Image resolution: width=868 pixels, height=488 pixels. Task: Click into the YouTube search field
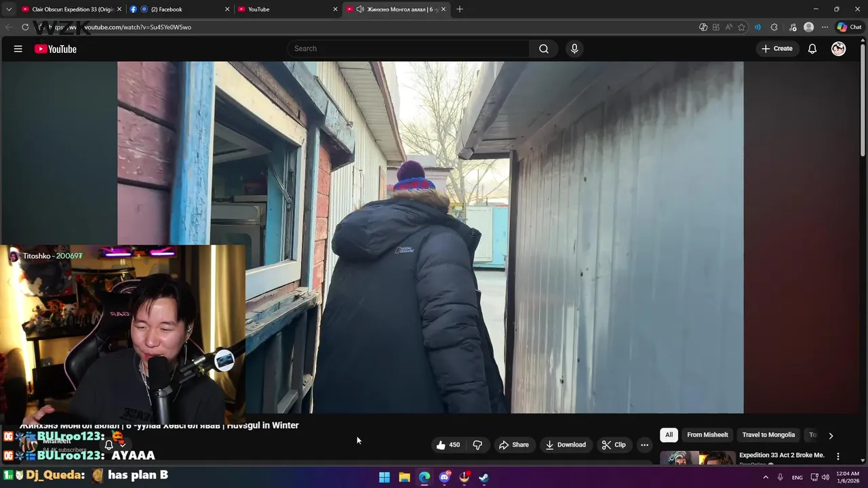[409, 49]
